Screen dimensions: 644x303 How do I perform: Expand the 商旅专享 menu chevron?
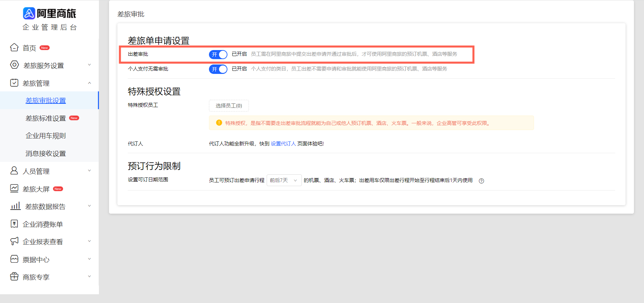pos(90,276)
